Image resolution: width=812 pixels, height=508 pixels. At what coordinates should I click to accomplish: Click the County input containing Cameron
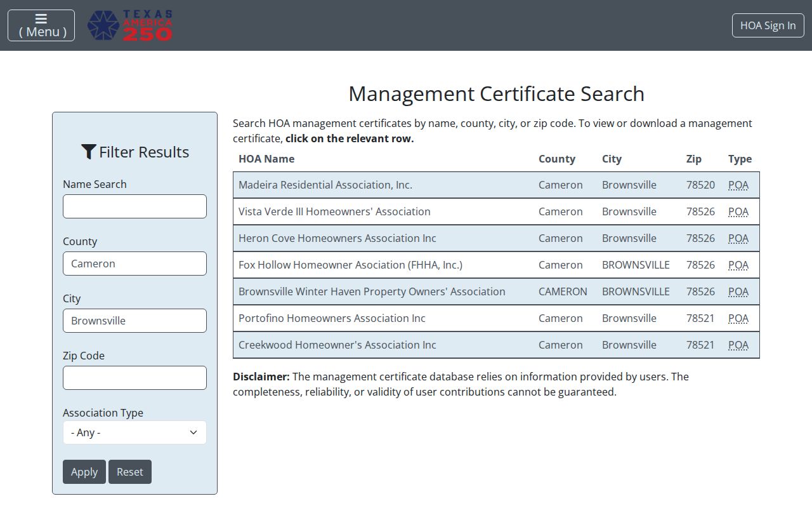point(134,264)
